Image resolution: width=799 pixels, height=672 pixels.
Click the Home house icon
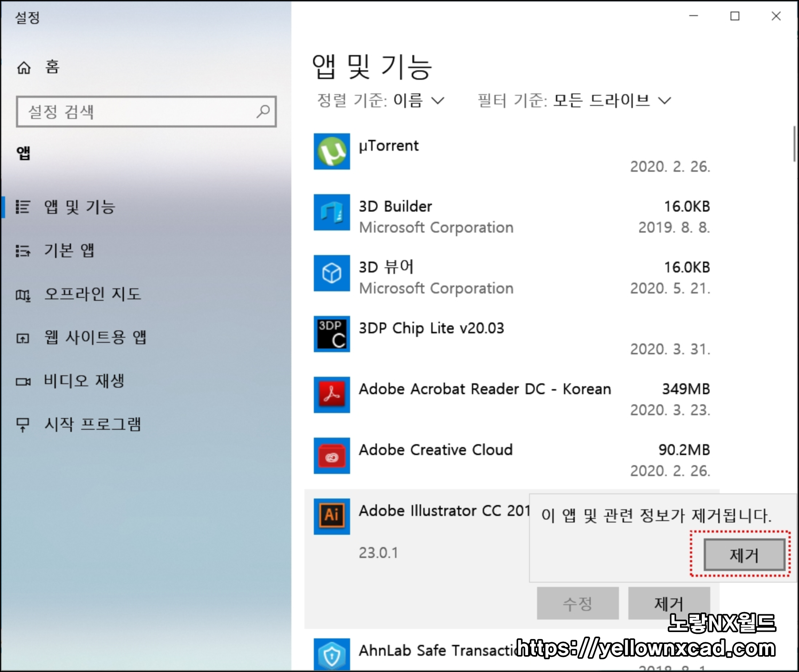(x=24, y=67)
